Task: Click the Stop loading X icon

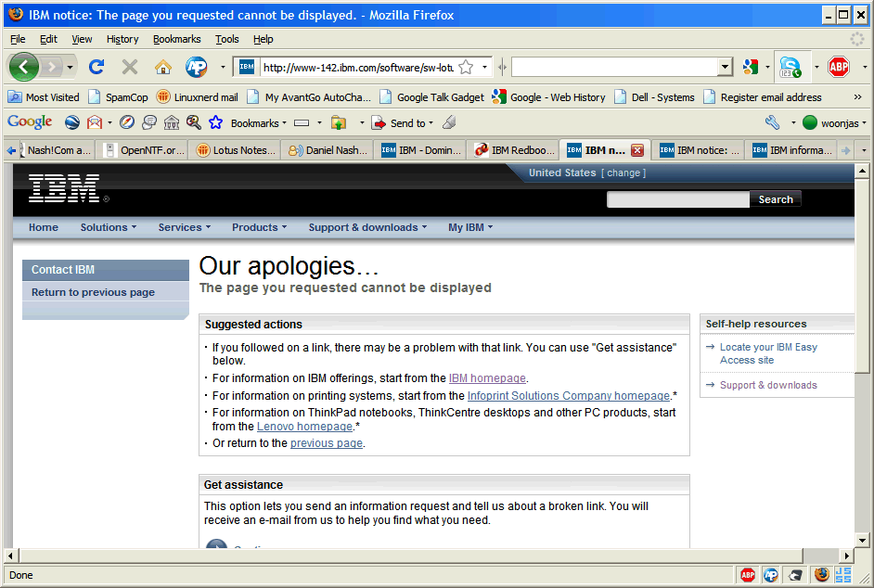Action: pos(130,67)
